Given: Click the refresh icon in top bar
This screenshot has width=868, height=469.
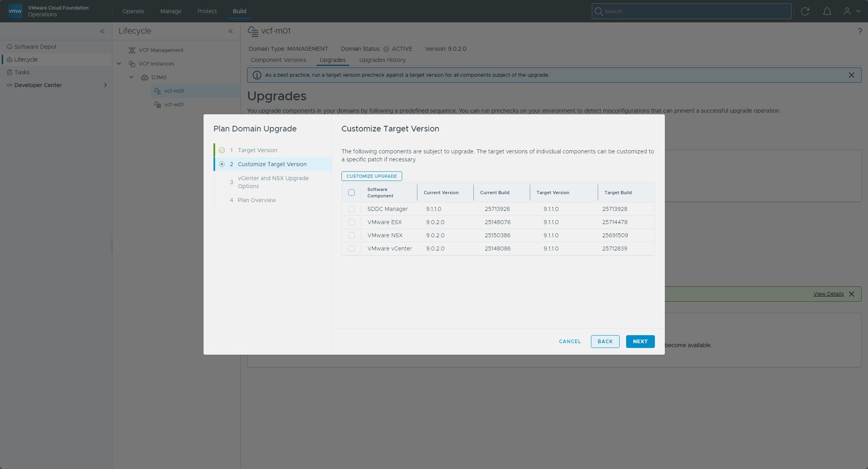Looking at the screenshot, I should click(x=805, y=11).
